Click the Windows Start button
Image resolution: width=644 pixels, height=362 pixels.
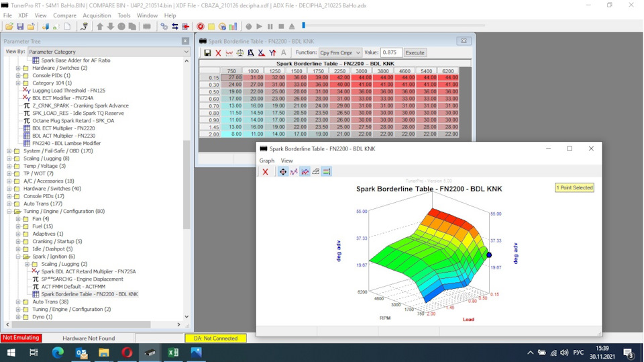pyautogui.click(x=11, y=353)
